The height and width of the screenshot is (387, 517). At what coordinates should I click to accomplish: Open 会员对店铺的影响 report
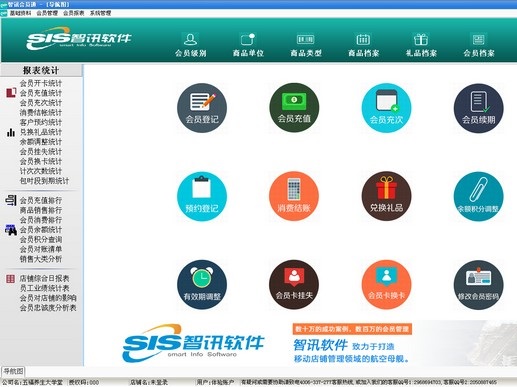point(48,298)
